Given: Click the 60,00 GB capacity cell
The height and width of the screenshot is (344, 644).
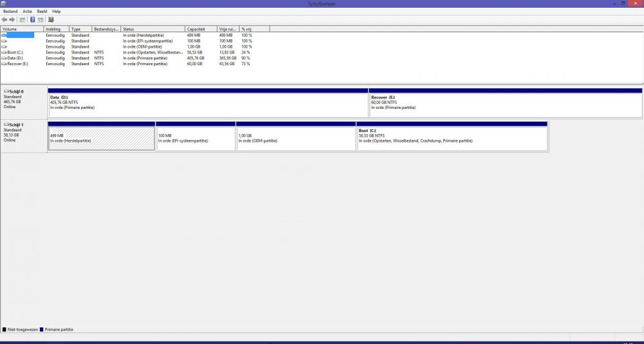Looking at the screenshot, I should click(194, 64).
